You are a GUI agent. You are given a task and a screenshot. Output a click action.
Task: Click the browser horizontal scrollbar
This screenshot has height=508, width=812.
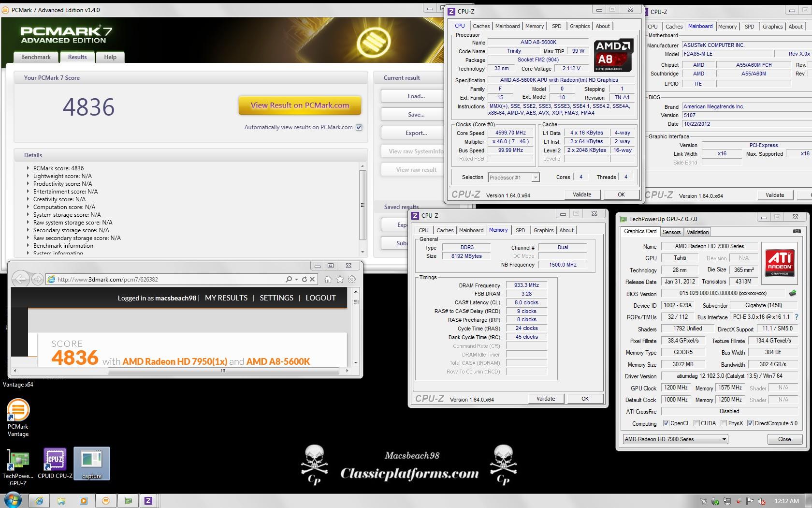pyautogui.click(x=223, y=371)
